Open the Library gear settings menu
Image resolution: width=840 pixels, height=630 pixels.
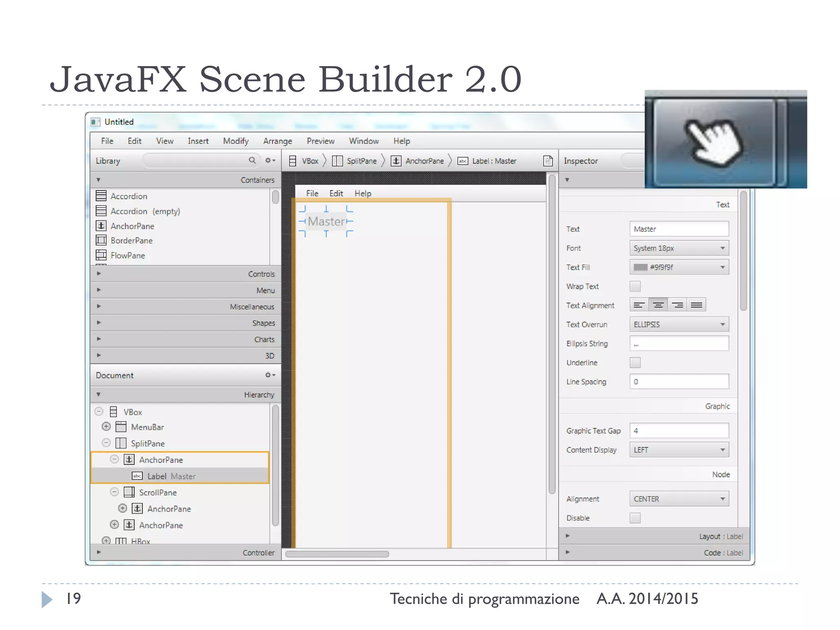tap(270, 160)
